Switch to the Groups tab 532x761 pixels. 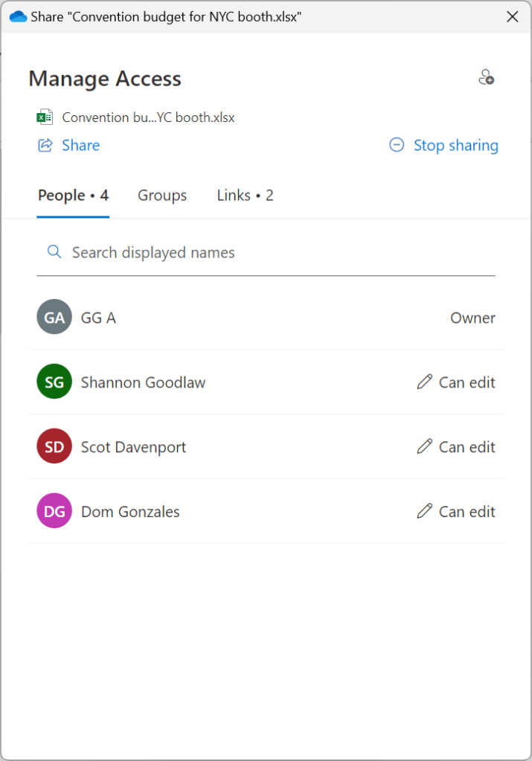[x=162, y=196]
